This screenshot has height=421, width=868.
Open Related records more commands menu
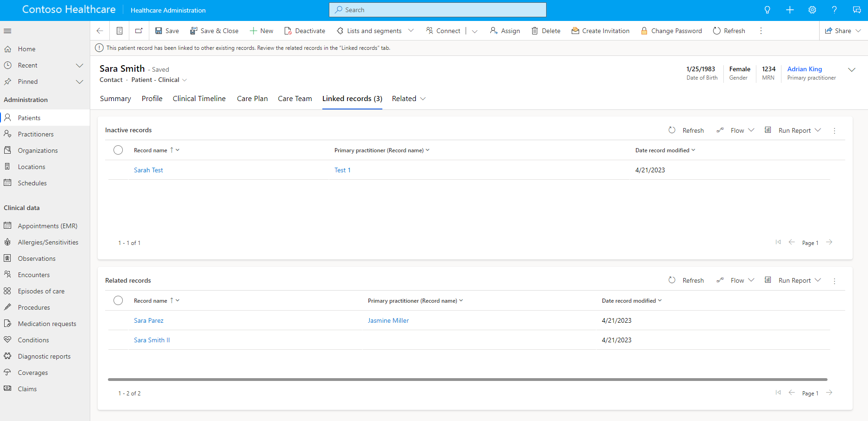click(835, 281)
